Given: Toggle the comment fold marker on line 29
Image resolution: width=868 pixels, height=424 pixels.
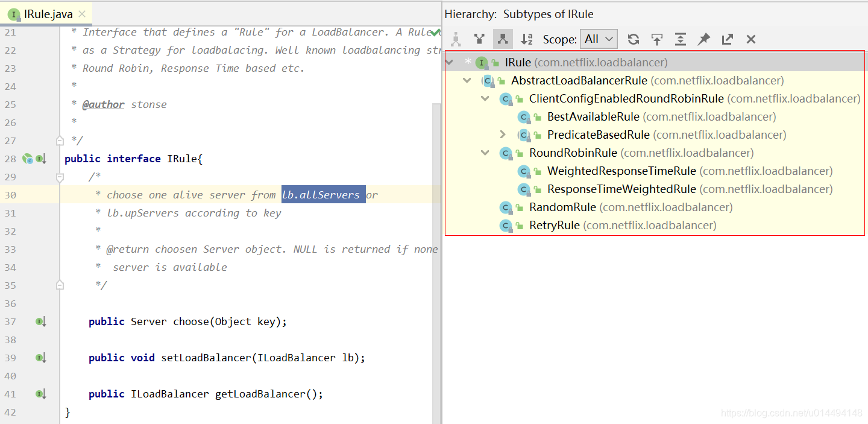Looking at the screenshot, I should (60, 177).
